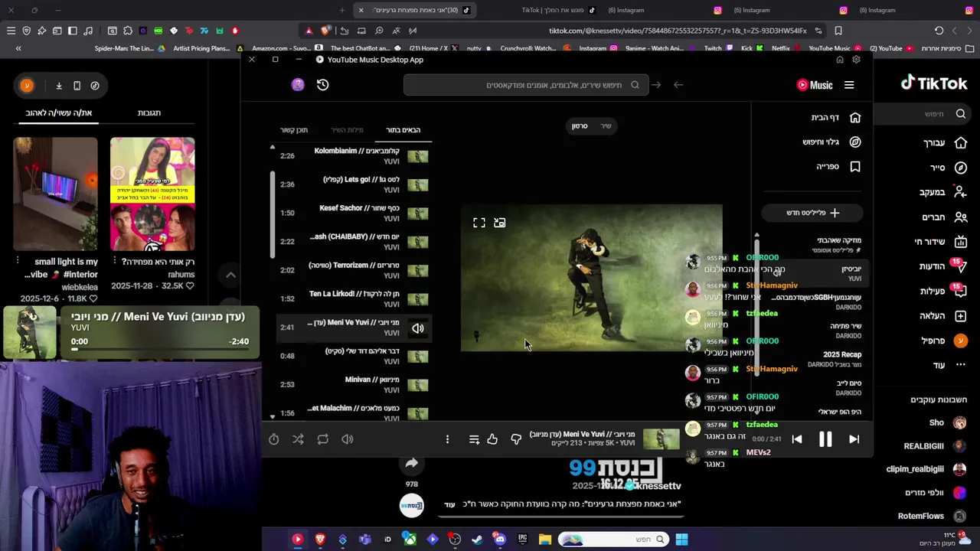Screen dimensions: 980x551
Task: Play Kolombianim from the queue
Action: coord(353,156)
